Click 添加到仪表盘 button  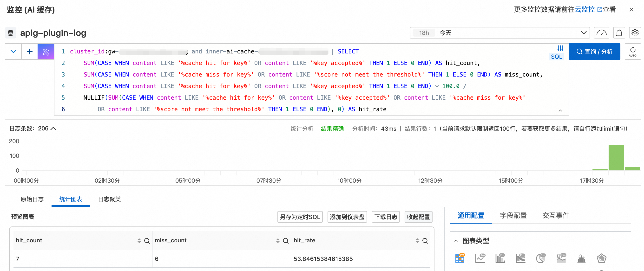tap(347, 217)
